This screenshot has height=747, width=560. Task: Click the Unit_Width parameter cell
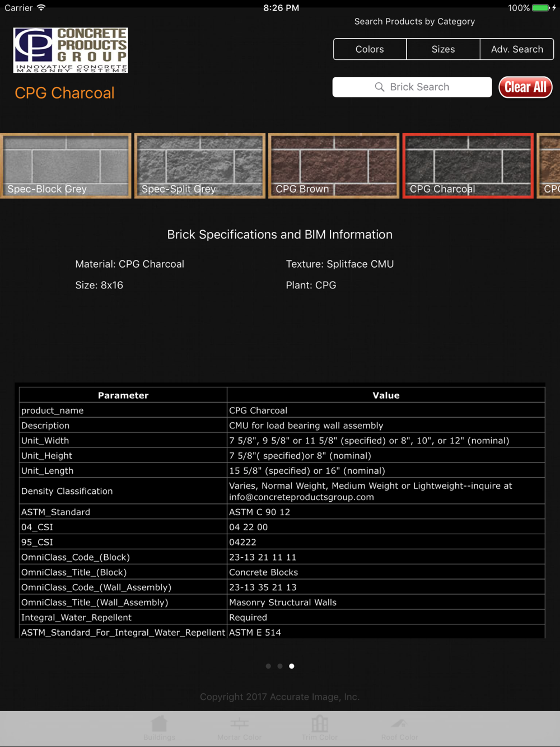pyautogui.click(x=123, y=441)
